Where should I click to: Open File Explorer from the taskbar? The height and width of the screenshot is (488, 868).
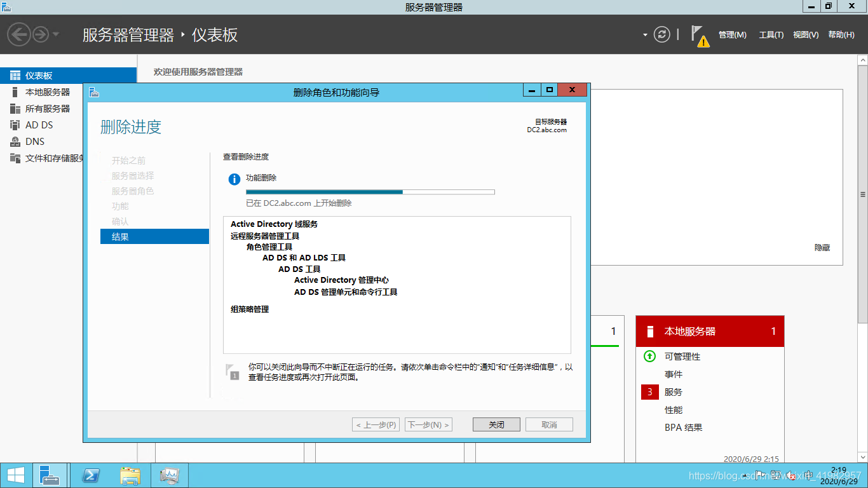point(130,475)
